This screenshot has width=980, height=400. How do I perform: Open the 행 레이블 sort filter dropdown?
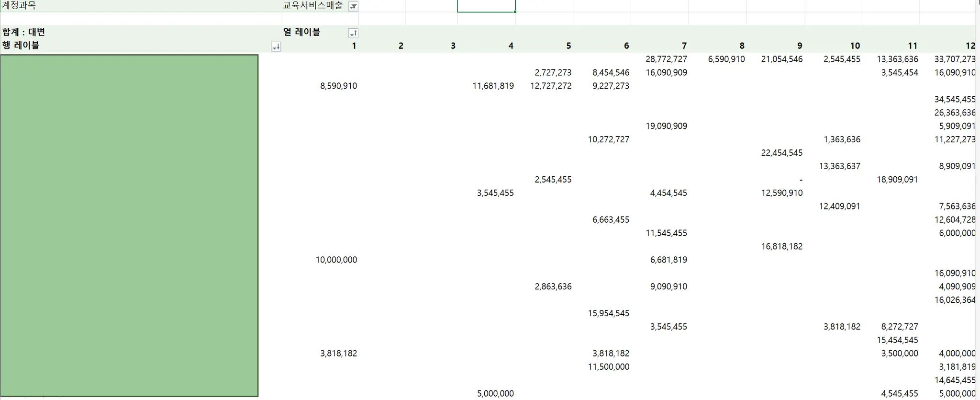[276, 46]
